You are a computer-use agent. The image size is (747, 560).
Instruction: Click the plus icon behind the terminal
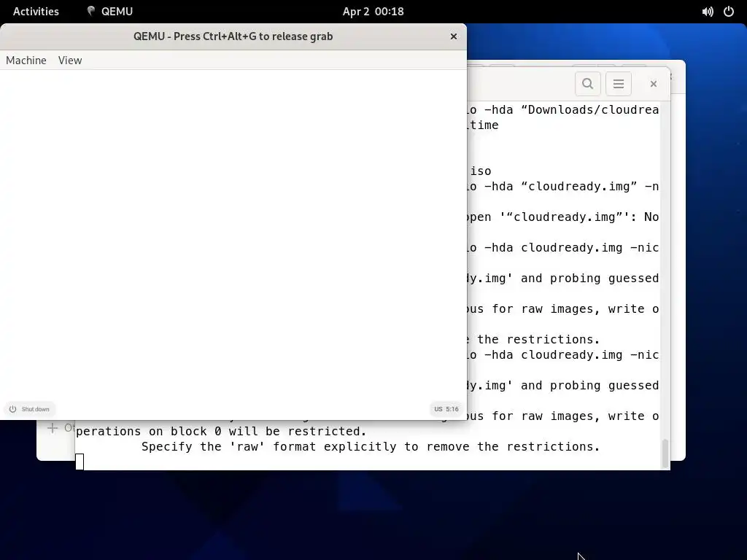point(53,427)
